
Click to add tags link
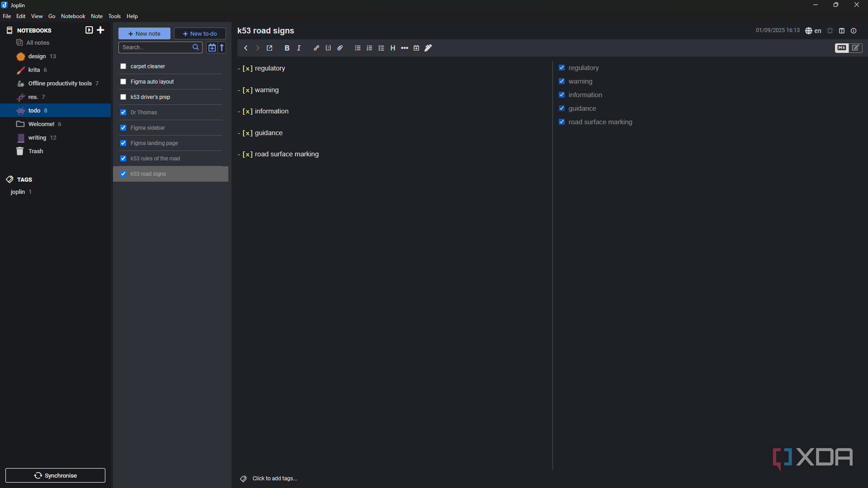[275, 479]
